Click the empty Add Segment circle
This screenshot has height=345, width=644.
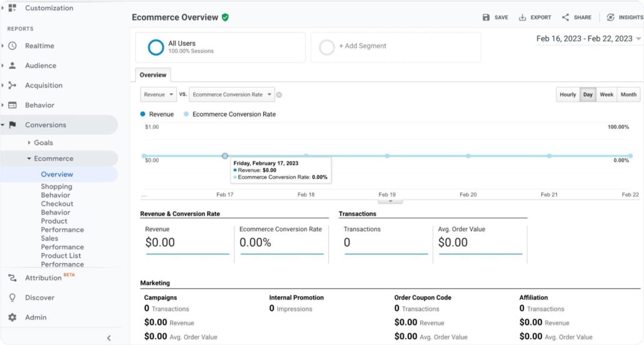pyautogui.click(x=327, y=48)
